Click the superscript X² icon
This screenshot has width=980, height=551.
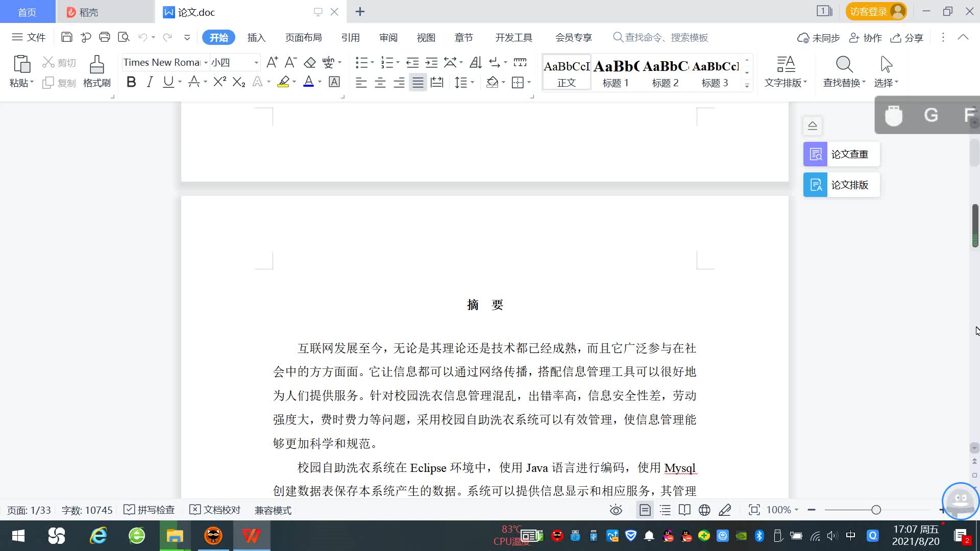pos(219,82)
